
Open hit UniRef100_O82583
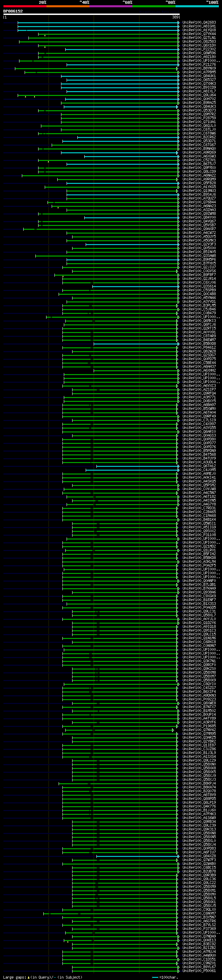coord(199,41)
